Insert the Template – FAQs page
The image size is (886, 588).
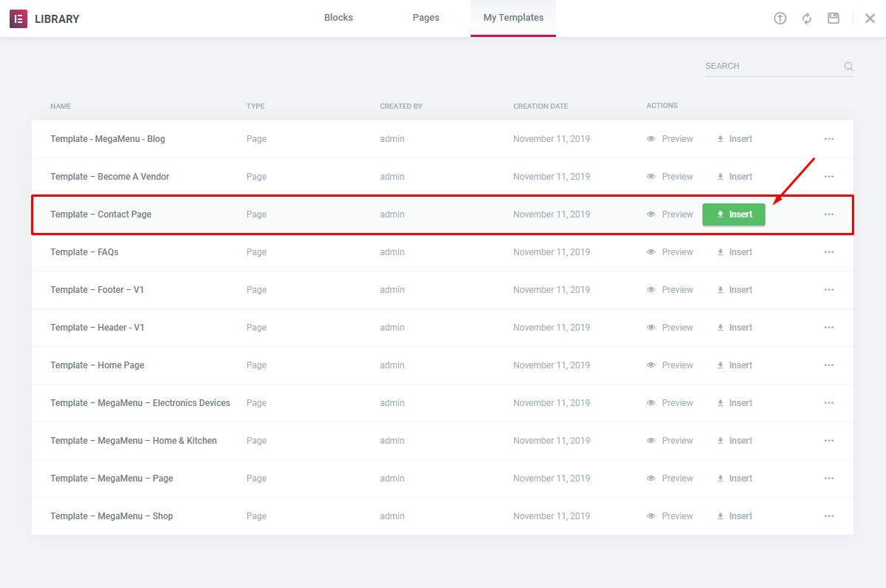(x=734, y=252)
